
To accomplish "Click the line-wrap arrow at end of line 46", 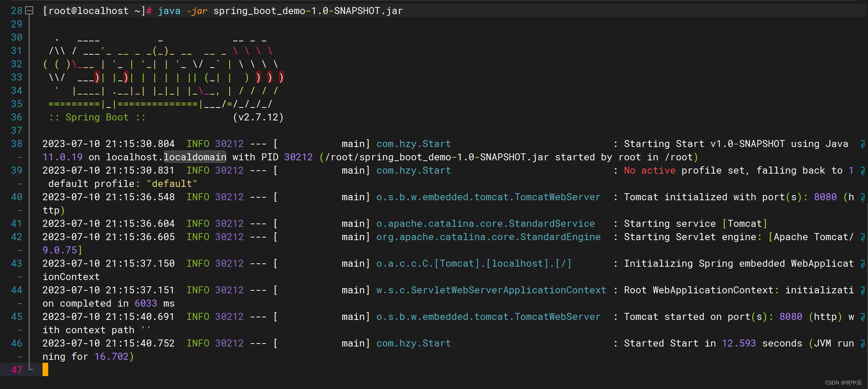I will pos(862,344).
